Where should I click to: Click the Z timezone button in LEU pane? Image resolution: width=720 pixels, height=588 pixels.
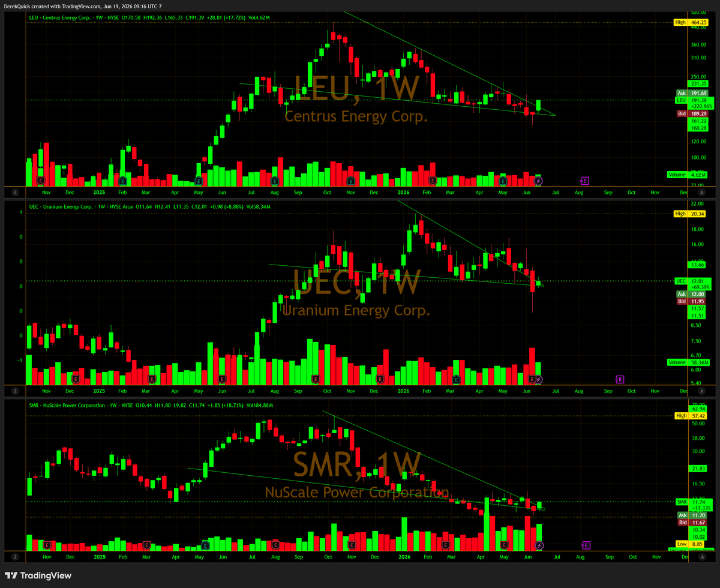point(15,193)
